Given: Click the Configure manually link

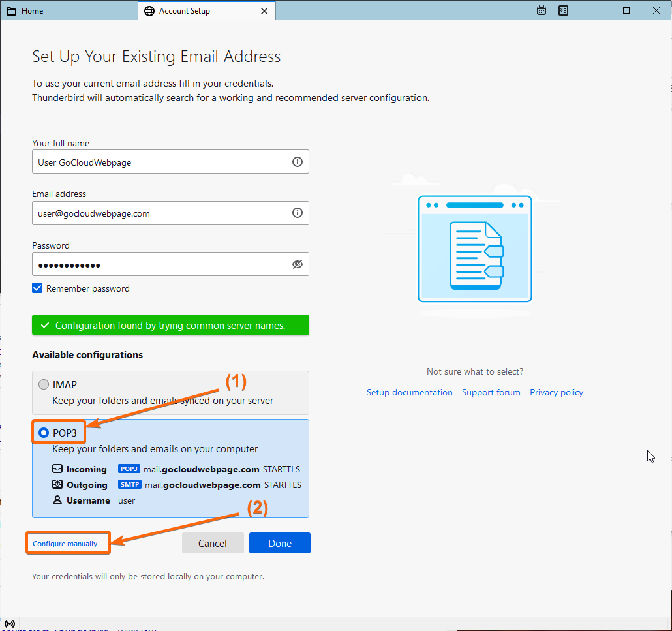Looking at the screenshot, I should click(65, 544).
